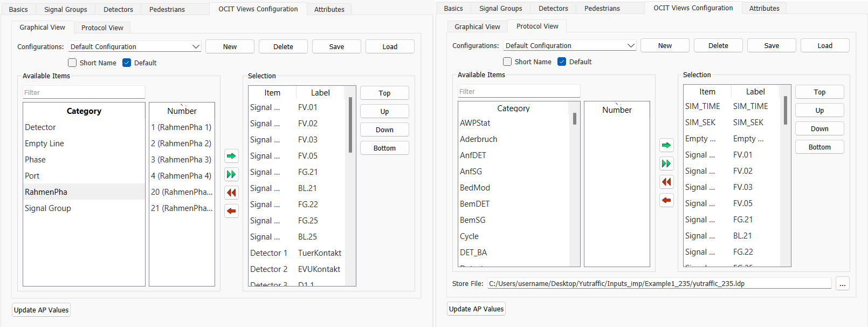Open Configurations dropdown in left panel
Image resolution: width=868 pixels, height=327 pixels.
point(135,47)
